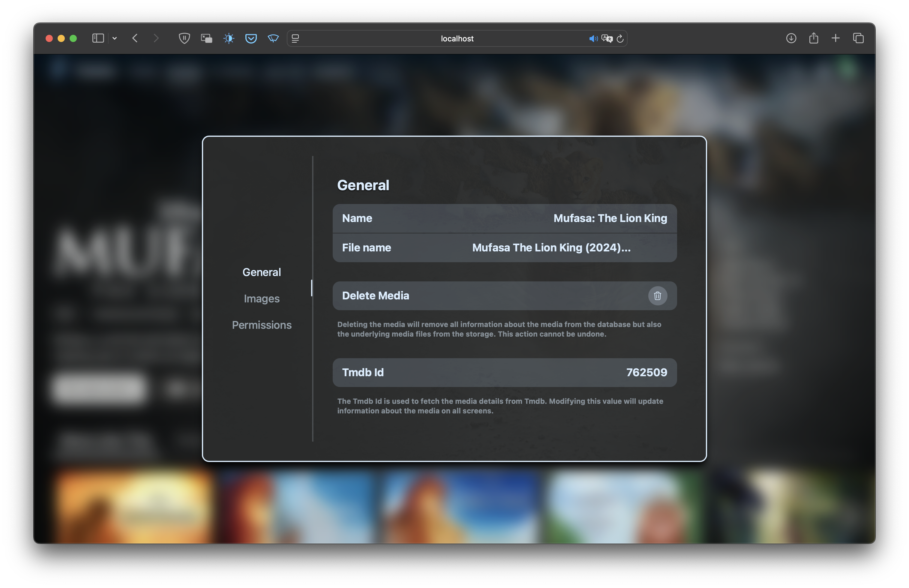Click the sun brightness extension icon
Screen dimensions: 909x588
point(229,38)
